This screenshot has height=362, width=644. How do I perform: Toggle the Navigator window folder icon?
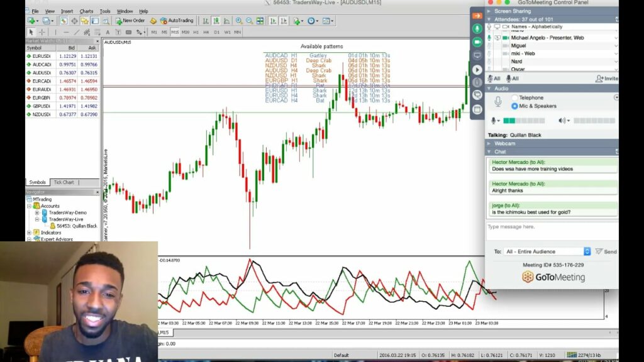click(85, 21)
